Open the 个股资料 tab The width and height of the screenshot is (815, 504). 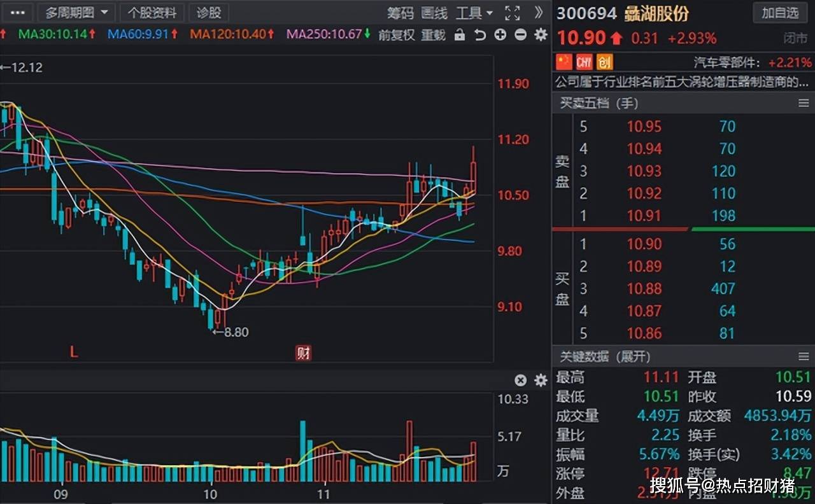click(x=152, y=12)
